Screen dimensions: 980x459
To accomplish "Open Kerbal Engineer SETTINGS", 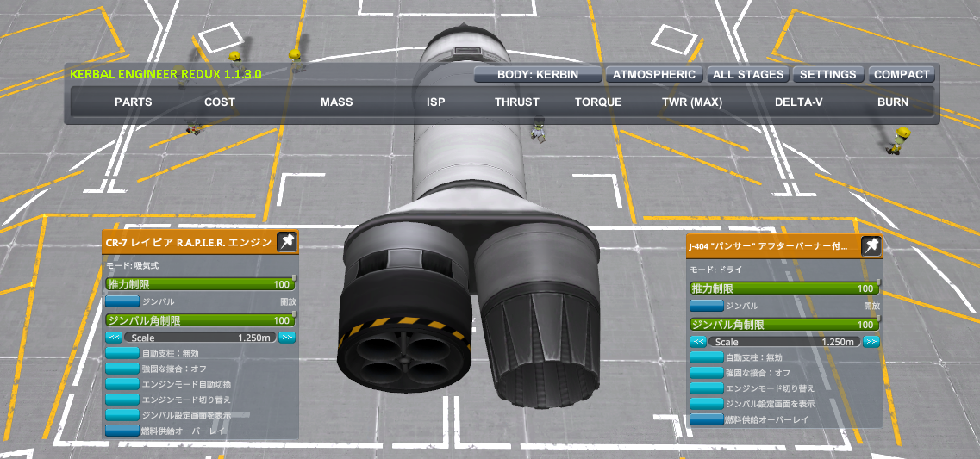I will coord(828,74).
